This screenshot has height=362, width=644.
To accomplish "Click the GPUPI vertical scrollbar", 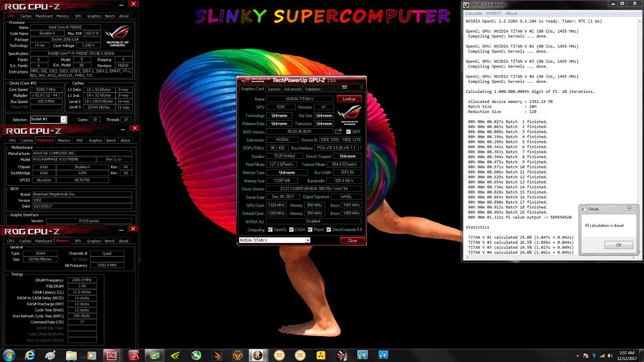I will point(639,137).
